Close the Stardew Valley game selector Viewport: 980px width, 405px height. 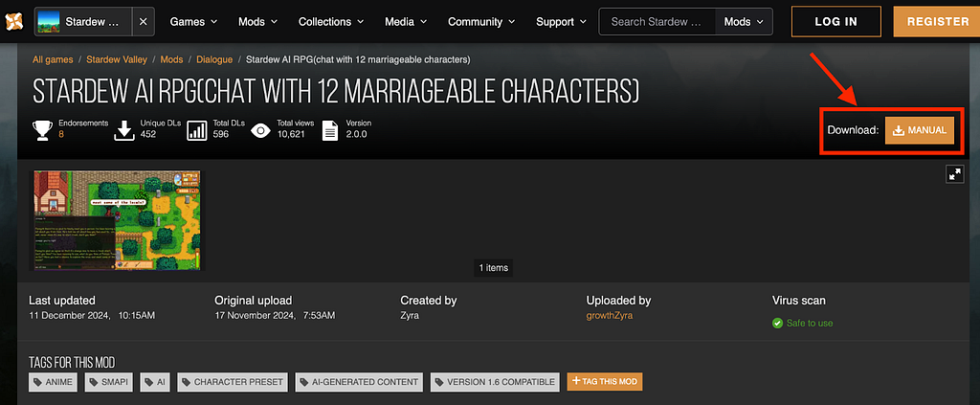tap(144, 22)
